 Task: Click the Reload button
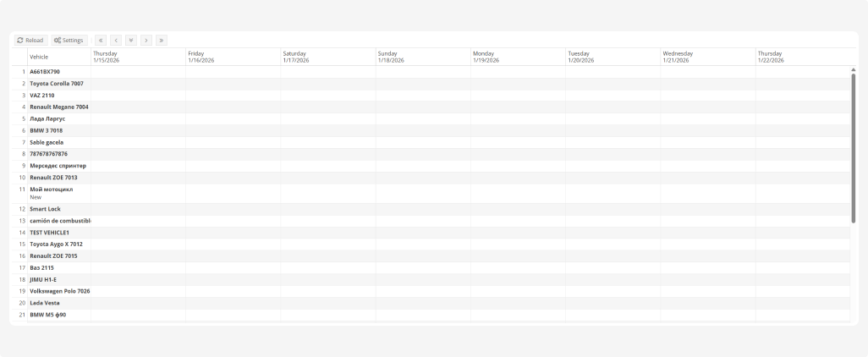coord(30,40)
